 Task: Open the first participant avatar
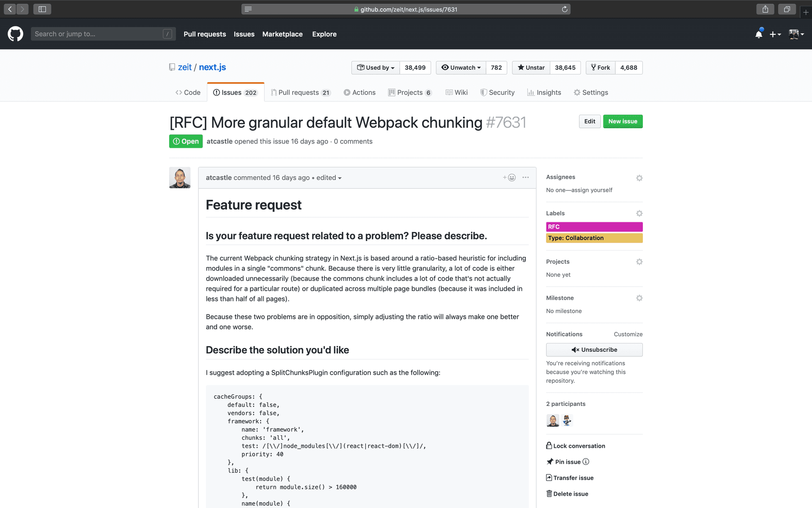pyautogui.click(x=553, y=420)
